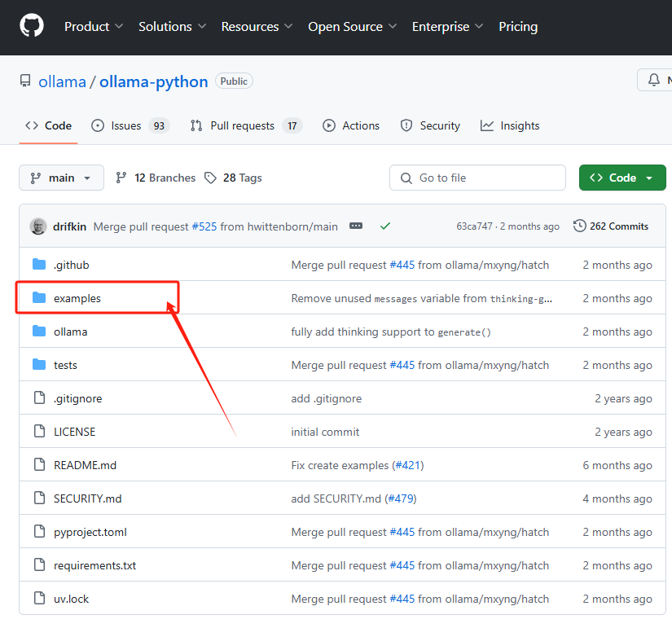
Task: Open the SECURITY.md file
Action: pos(87,499)
